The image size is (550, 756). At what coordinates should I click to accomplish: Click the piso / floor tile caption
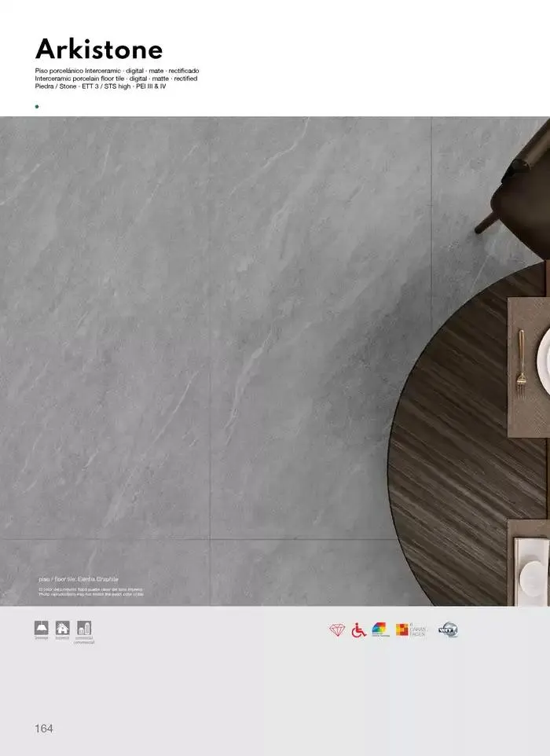point(78,578)
